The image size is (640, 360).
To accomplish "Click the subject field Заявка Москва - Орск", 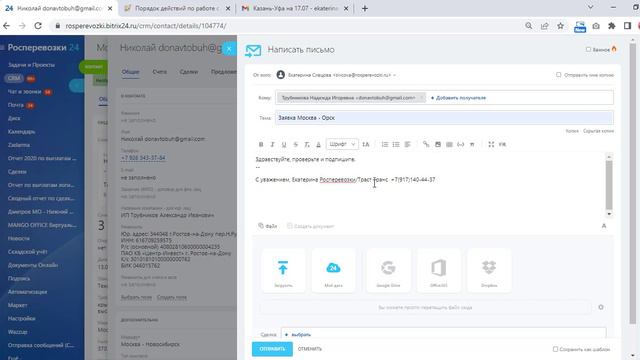I will 444,118.
